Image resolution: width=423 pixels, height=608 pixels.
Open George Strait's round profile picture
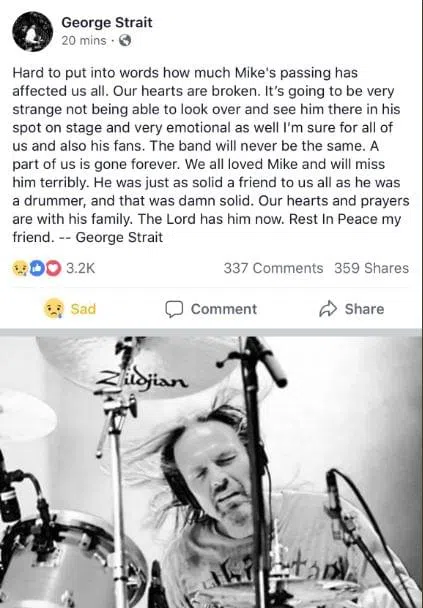pyautogui.click(x=33, y=31)
